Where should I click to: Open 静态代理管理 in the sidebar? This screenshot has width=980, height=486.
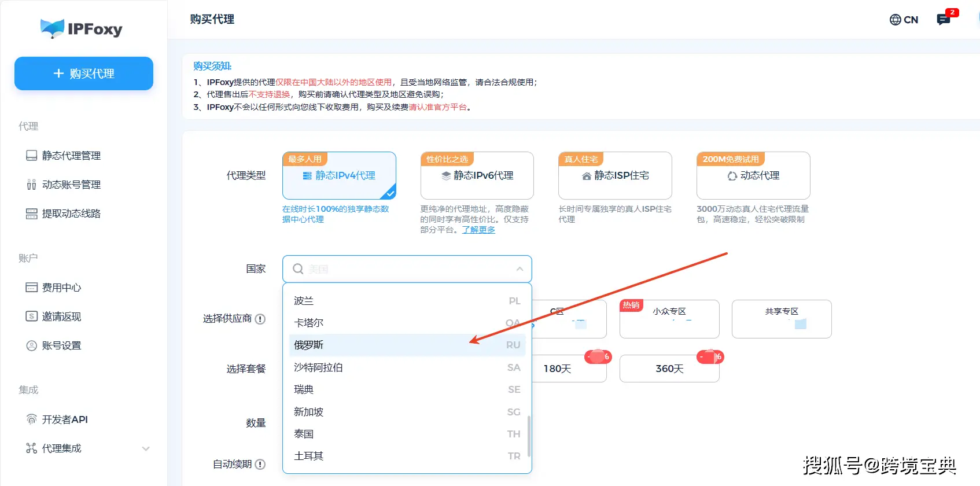coord(71,156)
